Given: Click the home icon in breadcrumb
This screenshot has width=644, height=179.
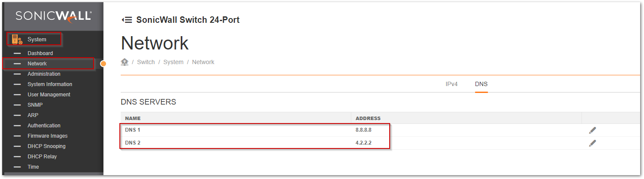Looking at the screenshot, I should (125, 62).
